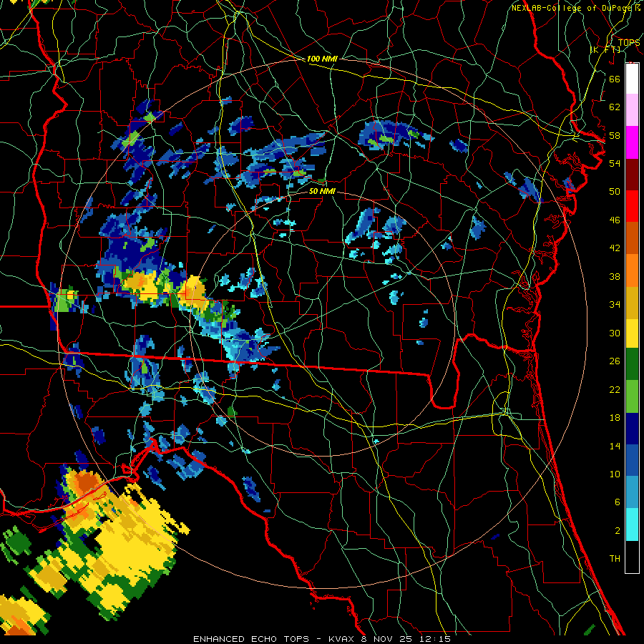Pick the '22' legend value
This screenshot has height=644, width=644.
615,389
